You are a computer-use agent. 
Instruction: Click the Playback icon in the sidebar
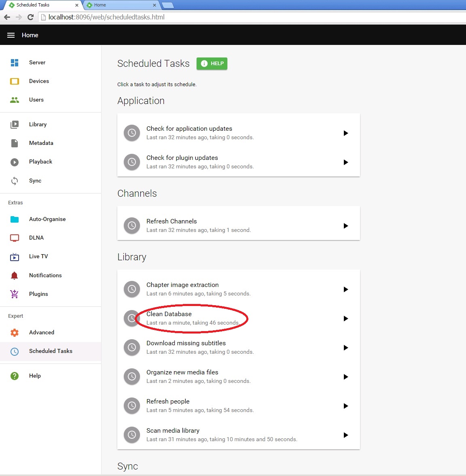tap(15, 161)
